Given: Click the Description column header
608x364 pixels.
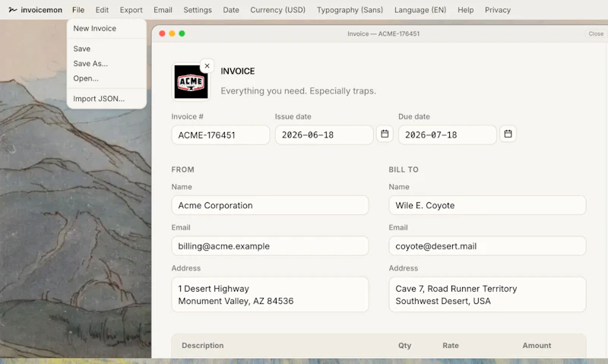Looking at the screenshot, I should (202, 346).
